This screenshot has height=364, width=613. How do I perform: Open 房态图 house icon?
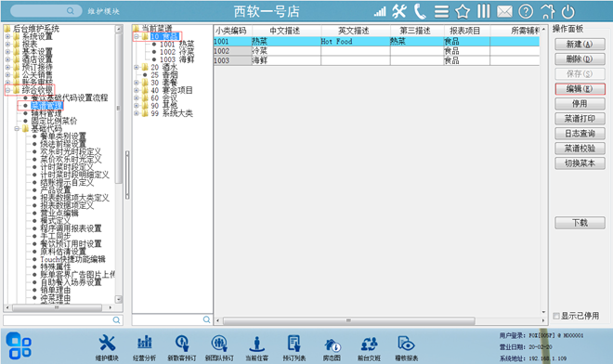pos(332,344)
